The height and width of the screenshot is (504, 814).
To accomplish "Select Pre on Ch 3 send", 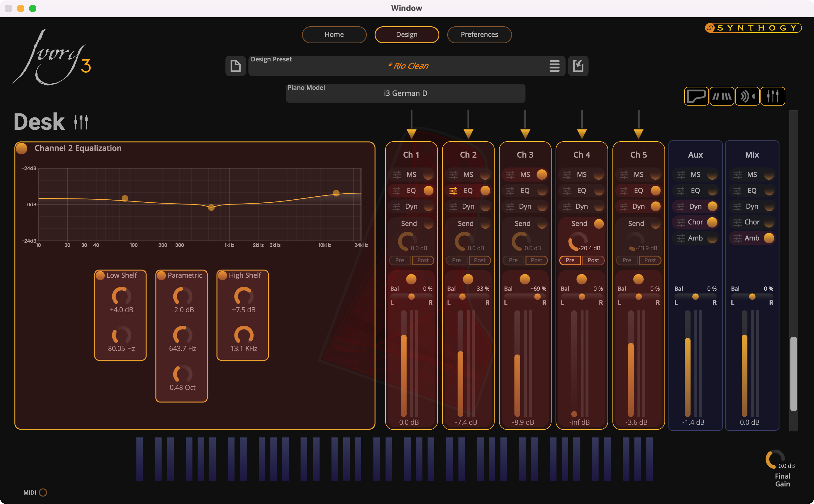I will 513,260.
